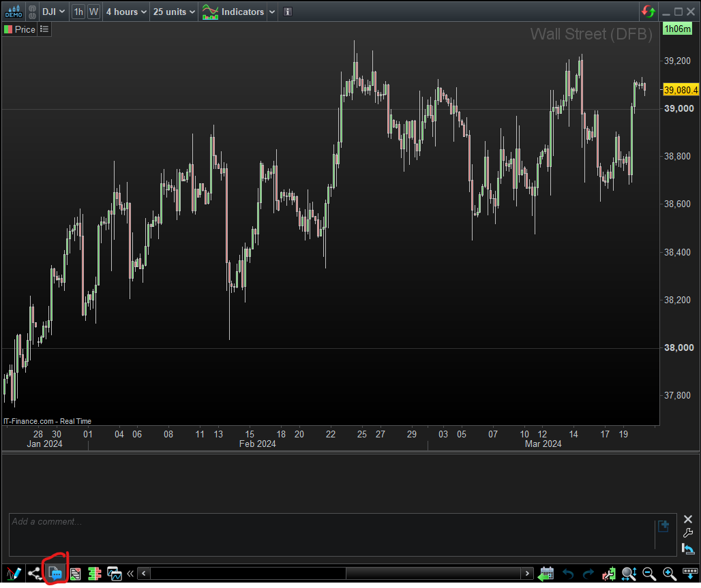
Task: Click the 39,000 price axis label
Action: point(678,108)
